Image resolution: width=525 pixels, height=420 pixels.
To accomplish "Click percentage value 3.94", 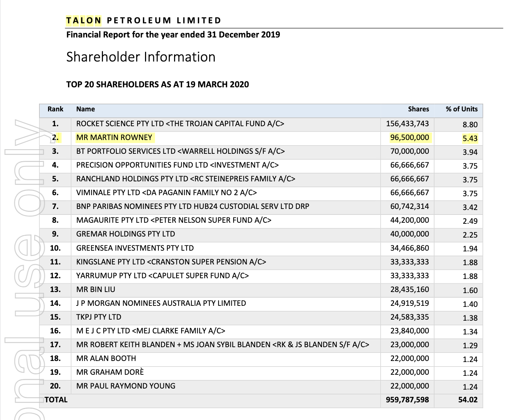I will pos(470,152).
